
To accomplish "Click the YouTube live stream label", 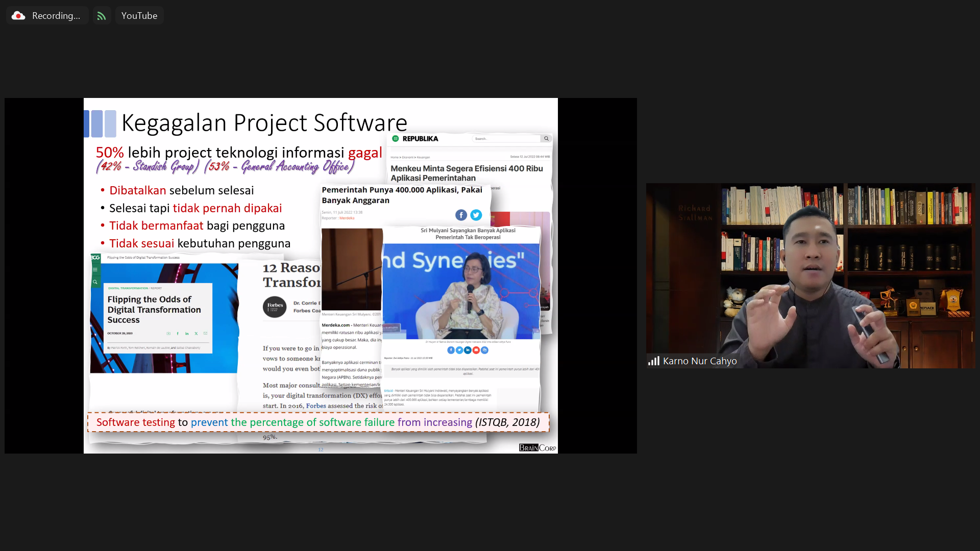I will [139, 16].
